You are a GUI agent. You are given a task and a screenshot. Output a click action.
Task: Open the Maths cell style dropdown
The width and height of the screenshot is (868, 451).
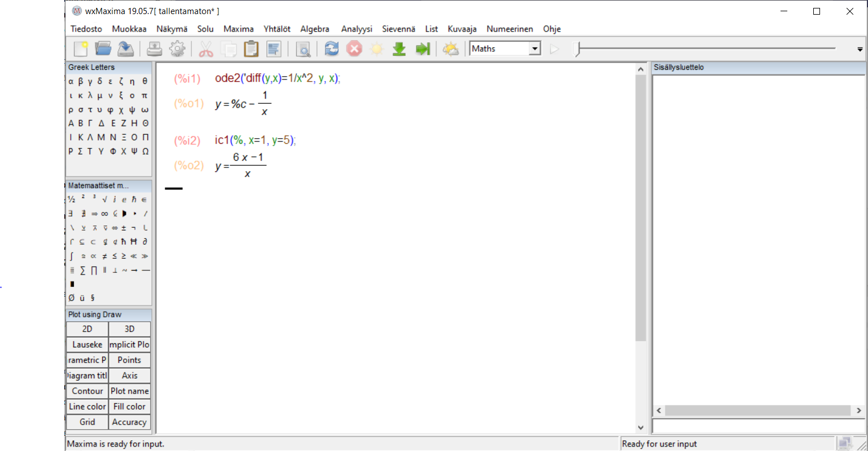click(534, 49)
